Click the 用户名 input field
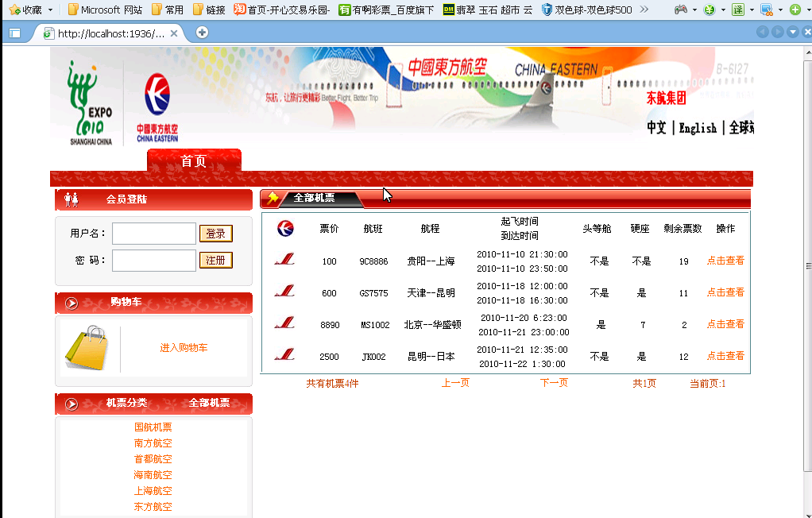The height and width of the screenshot is (518, 812). pos(154,234)
